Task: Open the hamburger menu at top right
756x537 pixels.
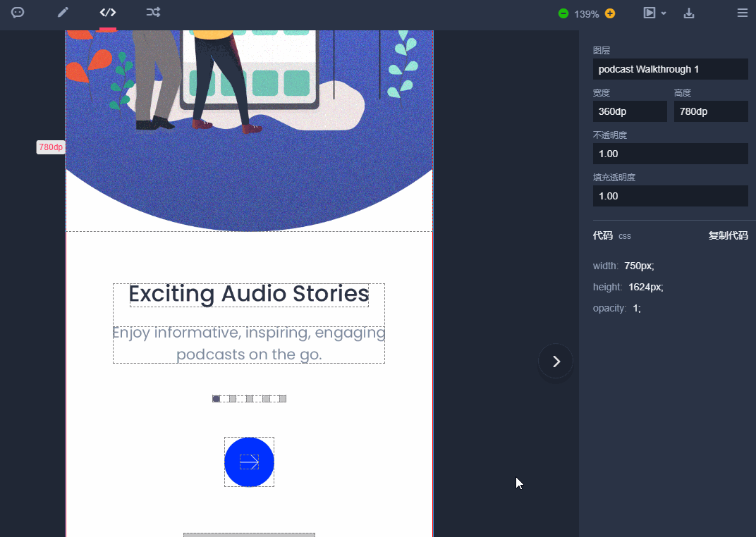Action: (x=742, y=13)
